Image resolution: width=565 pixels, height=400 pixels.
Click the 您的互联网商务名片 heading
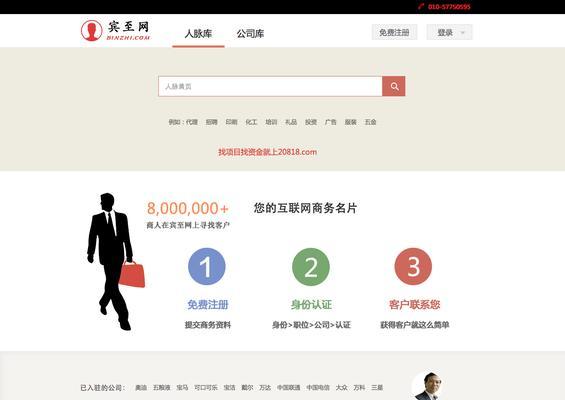305,208
